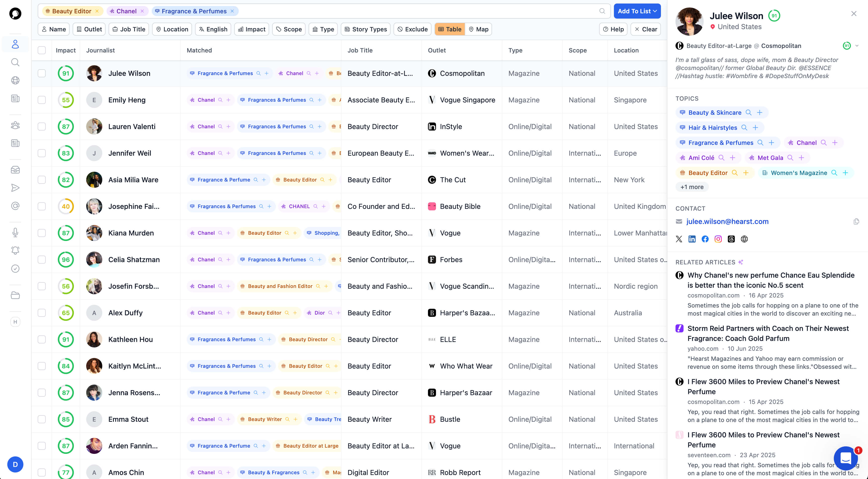Open the microphone section in the sidebar

click(15, 232)
